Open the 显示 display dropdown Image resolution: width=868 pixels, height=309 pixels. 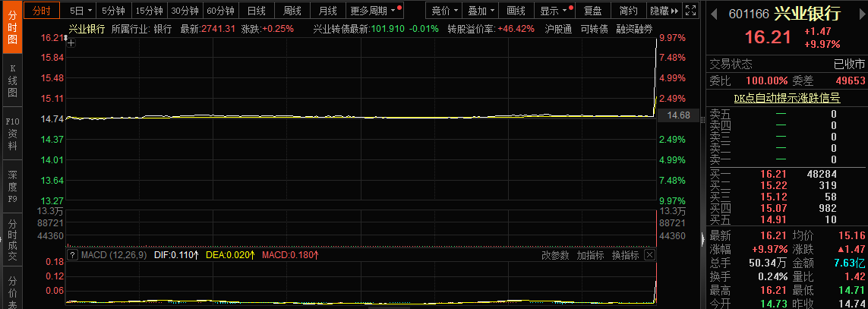click(552, 11)
